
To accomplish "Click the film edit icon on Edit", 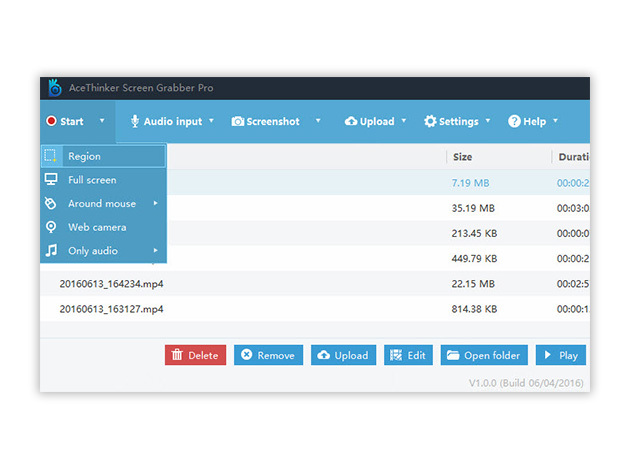I will tap(396, 355).
